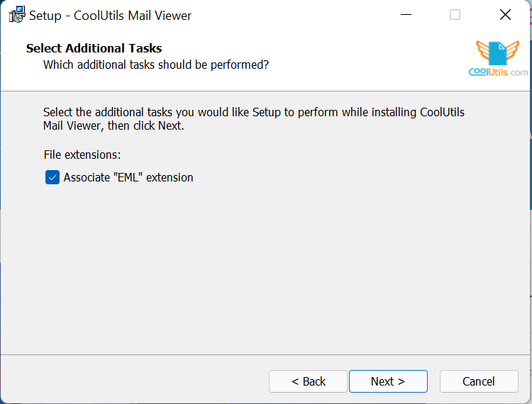The image size is (532, 404).
Task: Click the setup instruction paragraph text
Action: point(253,119)
